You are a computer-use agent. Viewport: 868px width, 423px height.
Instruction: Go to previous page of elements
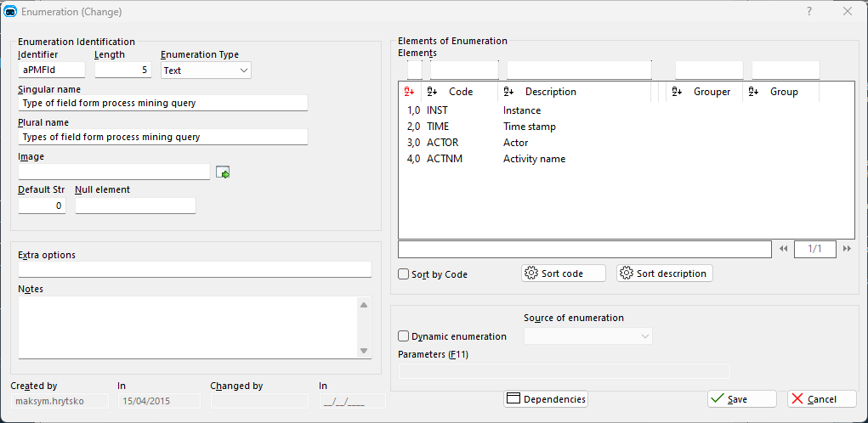783,249
